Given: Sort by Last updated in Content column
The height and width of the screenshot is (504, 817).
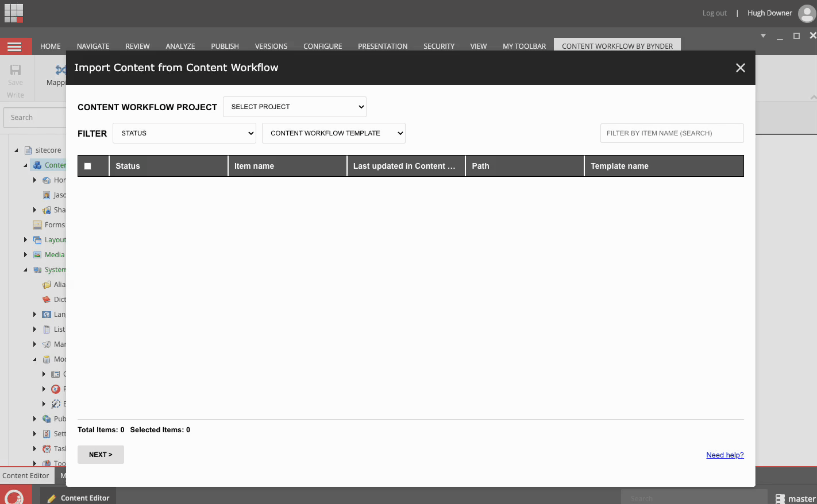Looking at the screenshot, I should [x=406, y=166].
